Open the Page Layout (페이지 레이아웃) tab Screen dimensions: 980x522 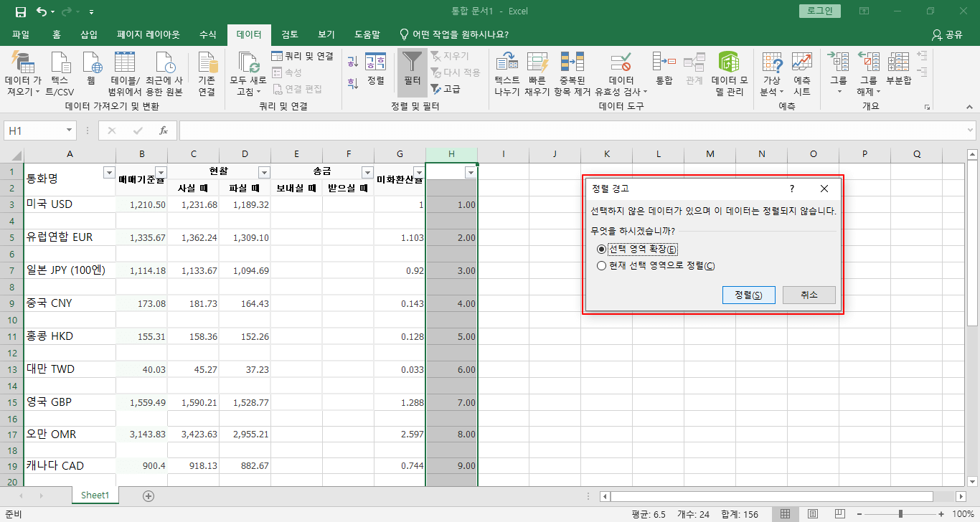149,34
